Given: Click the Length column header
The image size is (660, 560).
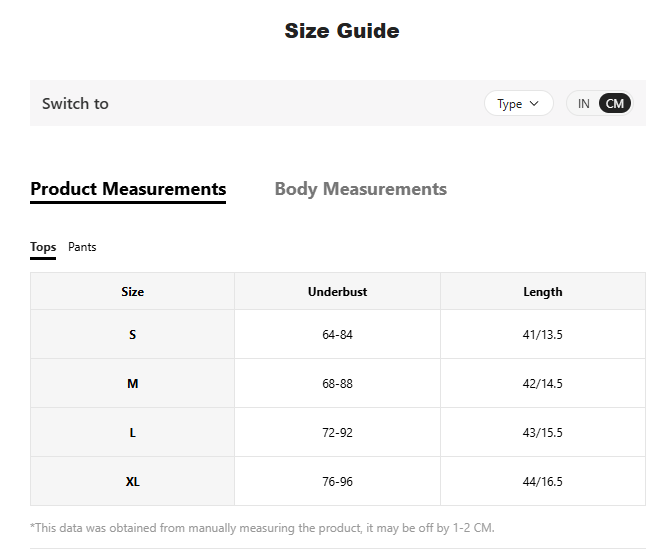Looking at the screenshot, I should (x=542, y=292).
